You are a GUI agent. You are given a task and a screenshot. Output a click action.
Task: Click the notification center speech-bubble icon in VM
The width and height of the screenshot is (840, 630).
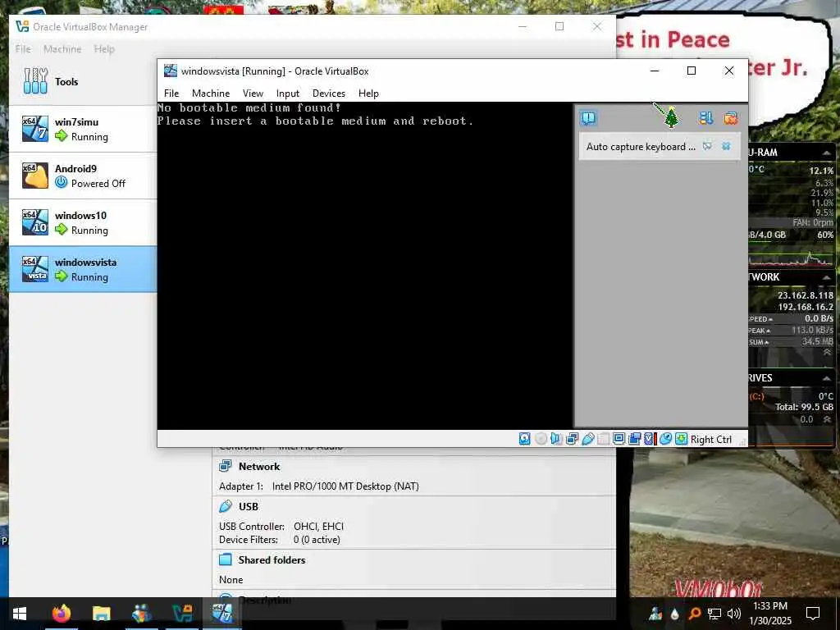click(x=588, y=118)
